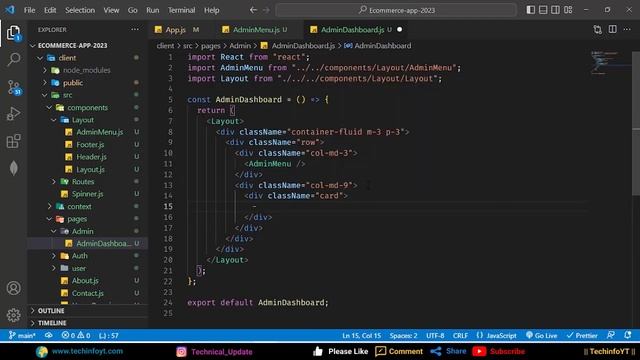Toggle the secondary sidebar layout icon
Viewport: 640px width, 360px height.
(556, 10)
